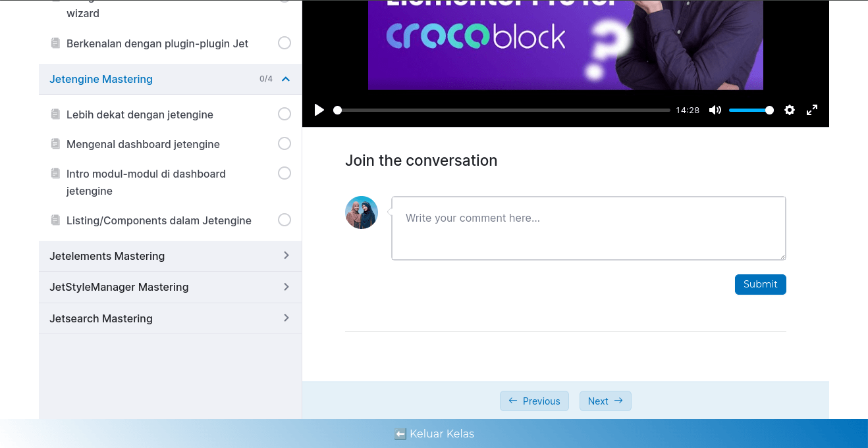This screenshot has width=868, height=448.
Task: Expand JetStyleManager Mastering section arrow
Action: 286,287
